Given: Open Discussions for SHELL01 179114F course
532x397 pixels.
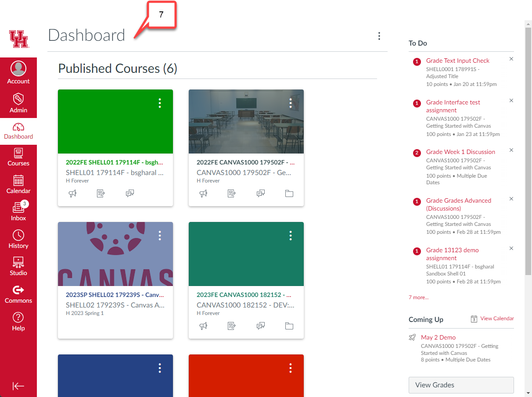Looking at the screenshot, I should (x=130, y=193).
